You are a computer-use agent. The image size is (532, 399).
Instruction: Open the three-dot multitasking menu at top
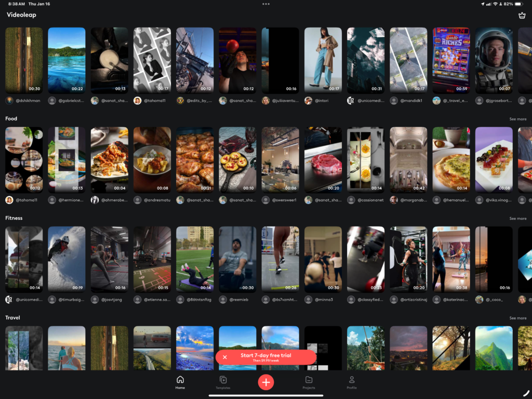pos(266,4)
